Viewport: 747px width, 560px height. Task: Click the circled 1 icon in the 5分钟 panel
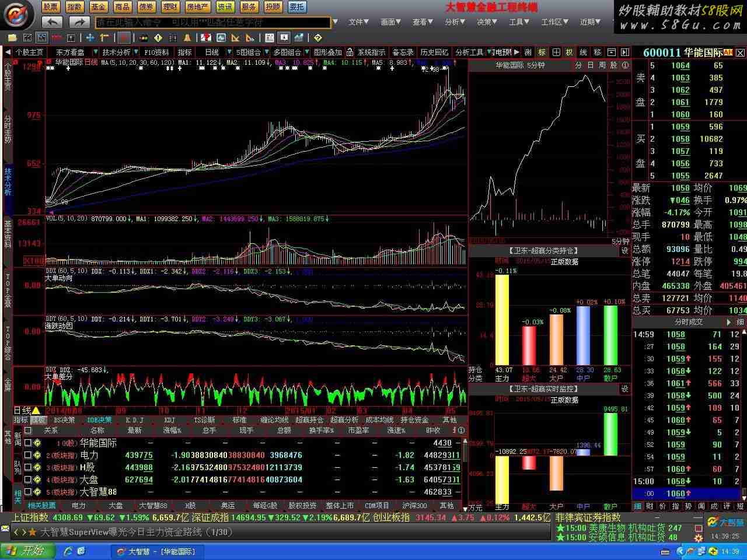(x=624, y=65)
